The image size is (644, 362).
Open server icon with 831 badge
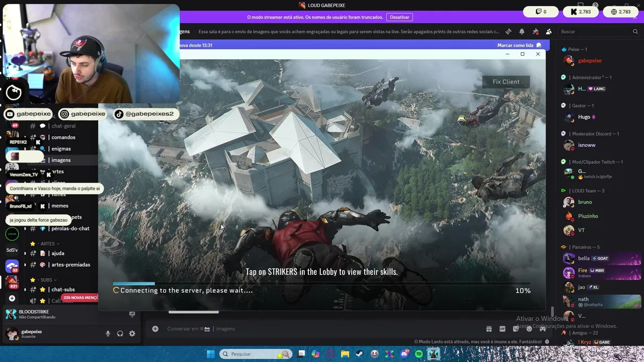tap(12, 282)
